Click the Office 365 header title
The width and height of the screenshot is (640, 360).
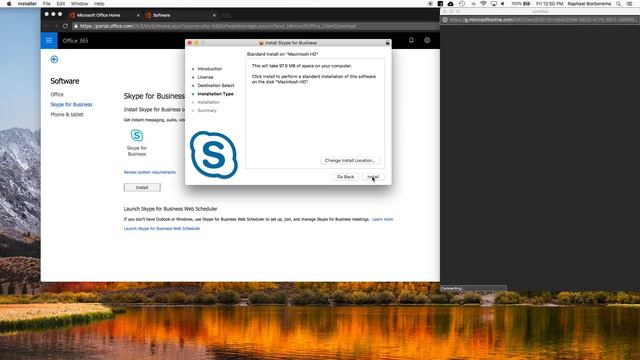click(76, 40)
